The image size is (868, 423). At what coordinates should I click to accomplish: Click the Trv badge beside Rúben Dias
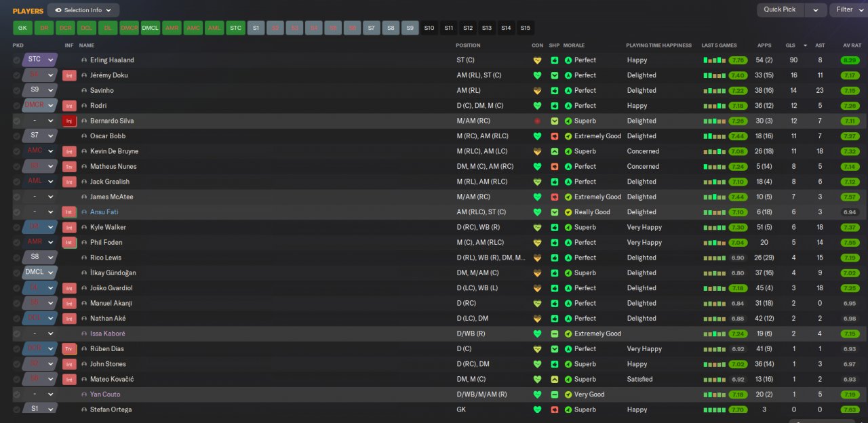[69, 349]
